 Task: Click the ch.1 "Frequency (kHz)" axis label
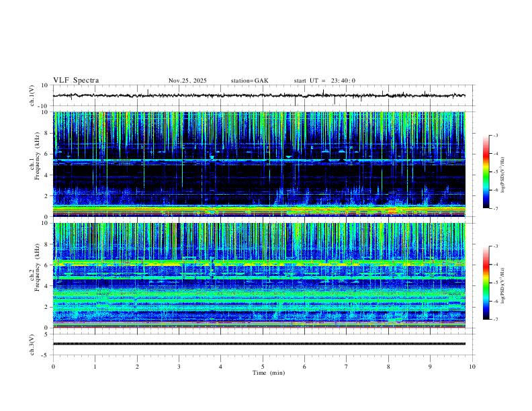[x=38, y=156]
